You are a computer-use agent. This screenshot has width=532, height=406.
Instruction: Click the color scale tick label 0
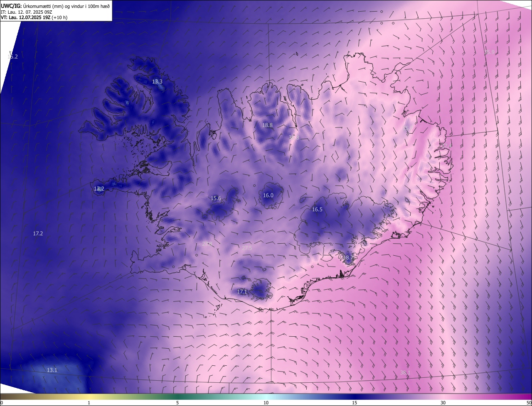(1, 403)
